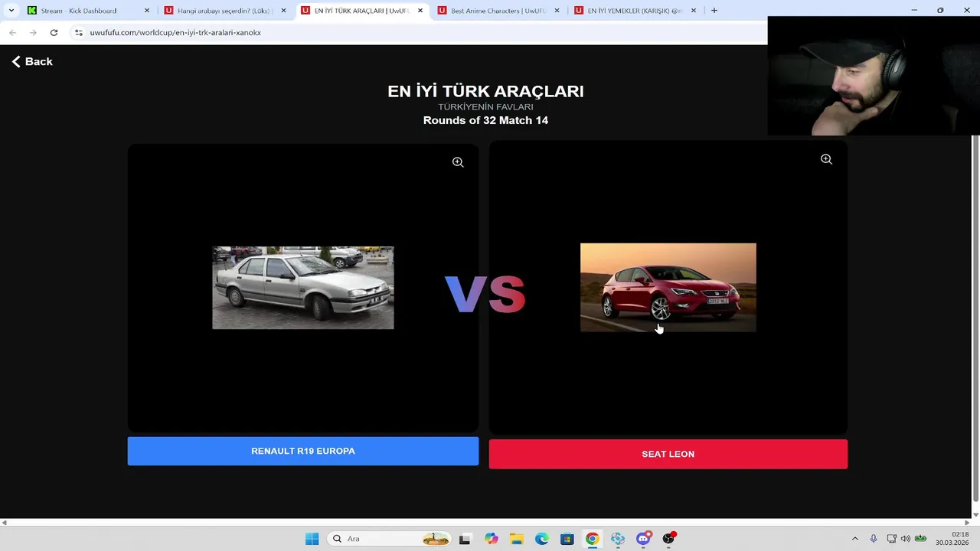Click the Rounds of 32 Match 14 text
This screenshot has width=980, height=551.
pyautogui.click(x=485, y=120)
